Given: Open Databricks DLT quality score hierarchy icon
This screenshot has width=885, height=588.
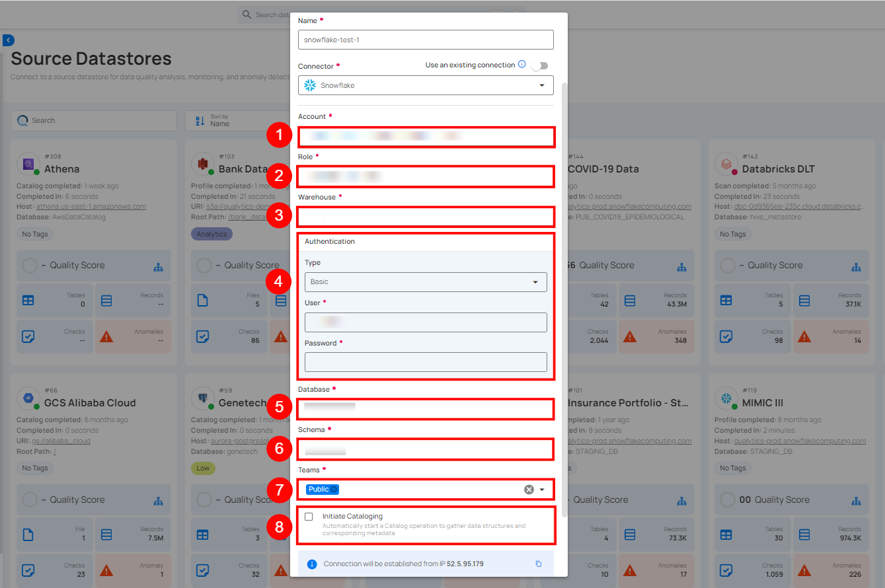Looking at the screenshot, I should pyautogui.click(x=856, y=267).
